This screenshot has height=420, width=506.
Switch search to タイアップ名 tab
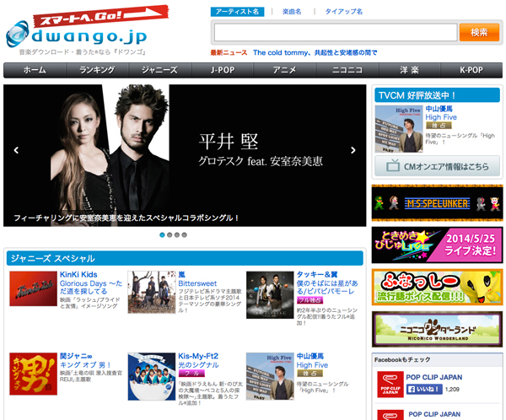tap(342, 12)
